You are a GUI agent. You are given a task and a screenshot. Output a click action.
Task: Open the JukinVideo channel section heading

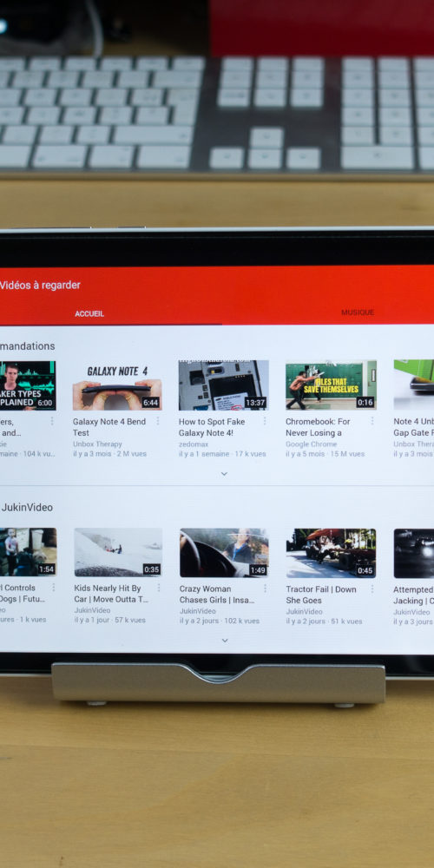(27, 507)
